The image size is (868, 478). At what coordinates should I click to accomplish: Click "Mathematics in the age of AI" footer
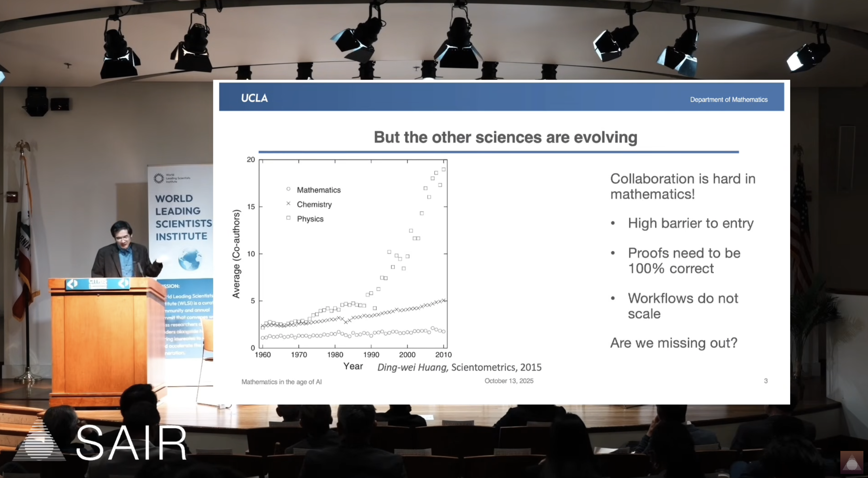281,382
